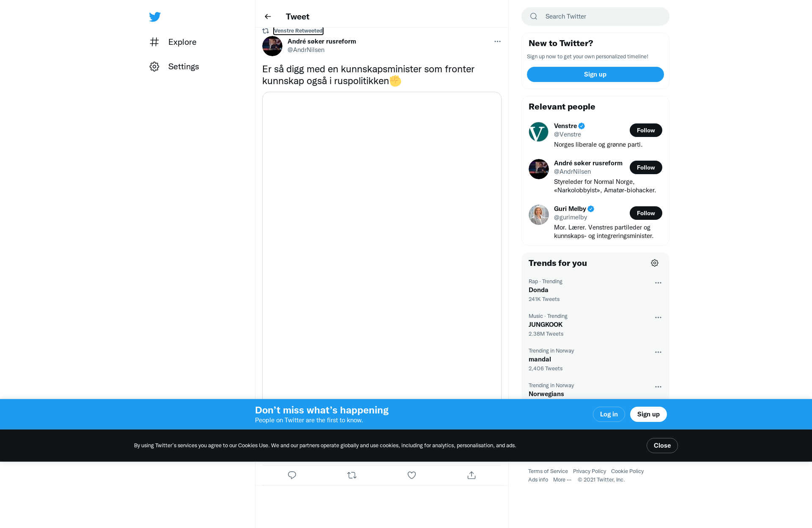The width and height of the screenshot is (812, 528).
Task: Open more options for JUNGKOOK trend
Action: (x=658, y=317)
